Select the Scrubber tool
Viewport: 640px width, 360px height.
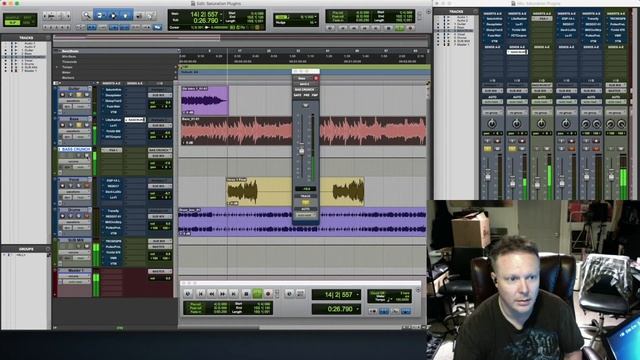(139, 16)
